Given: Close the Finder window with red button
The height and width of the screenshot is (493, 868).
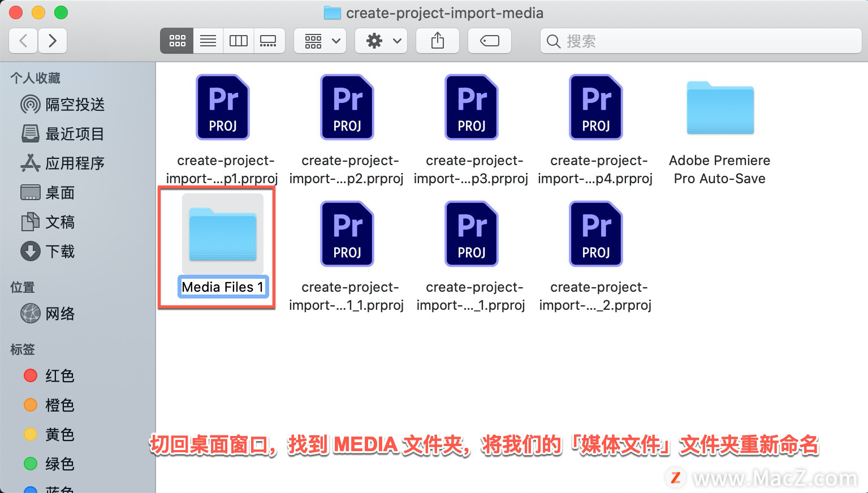Looking at the screenshot, I should [16, 12].
